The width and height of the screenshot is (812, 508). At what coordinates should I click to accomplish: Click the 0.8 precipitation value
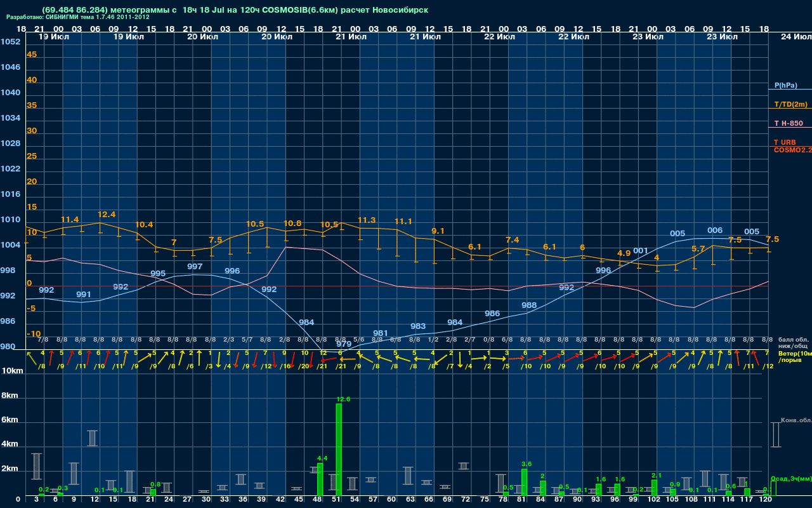(x=155, y=485)
